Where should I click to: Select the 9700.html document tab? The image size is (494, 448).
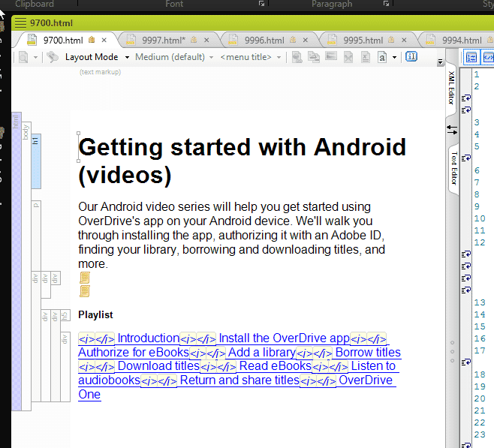click(x=63, y=41)
